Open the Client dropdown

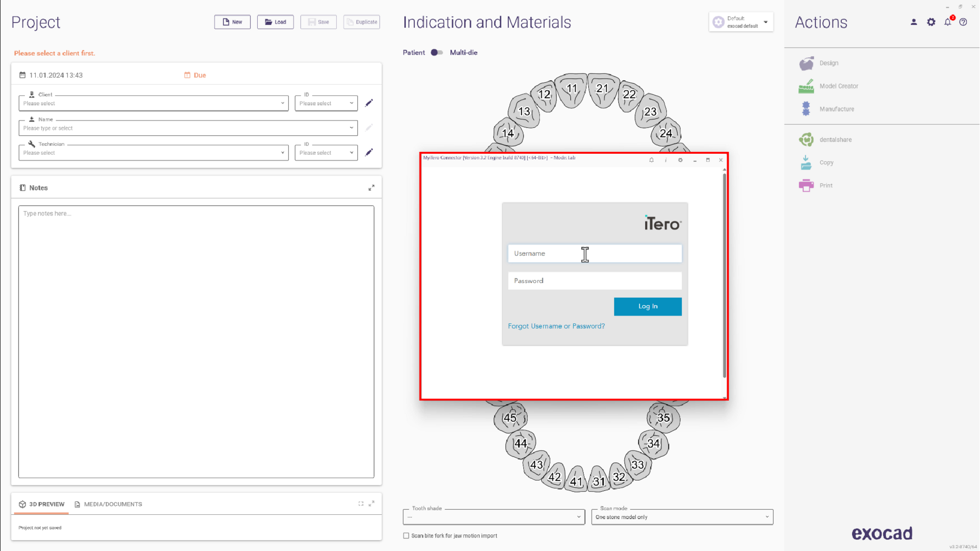coord(153,103)
